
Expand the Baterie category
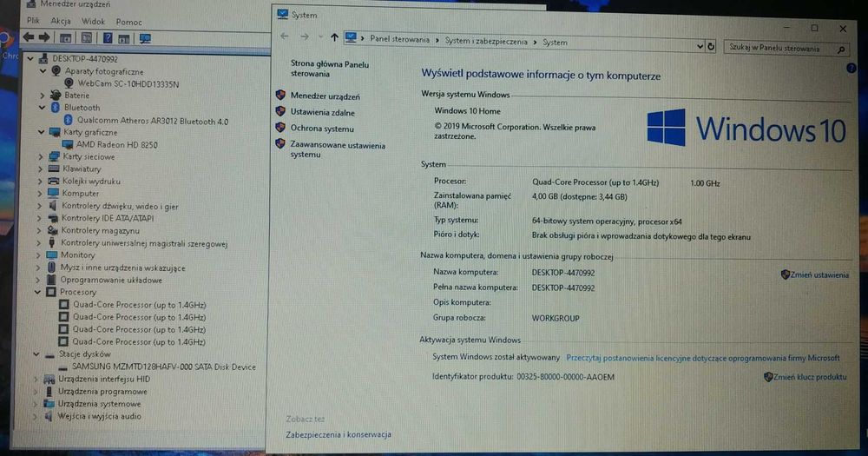tap(42, 96)
